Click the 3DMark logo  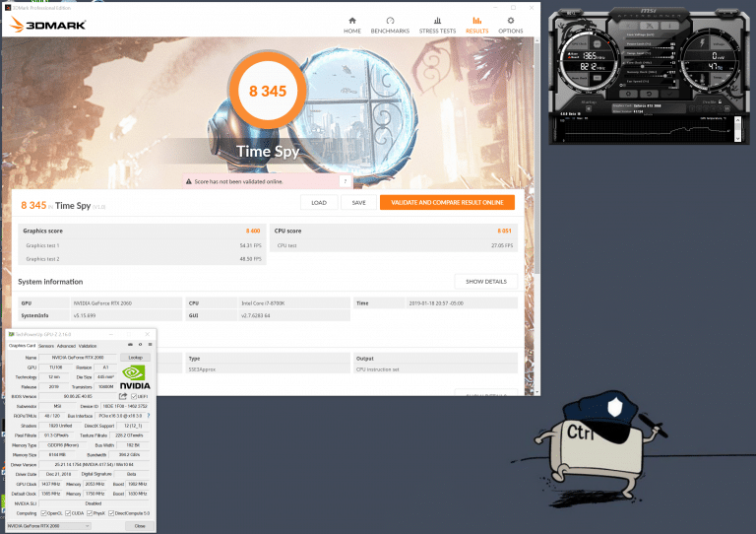(48, 24)
